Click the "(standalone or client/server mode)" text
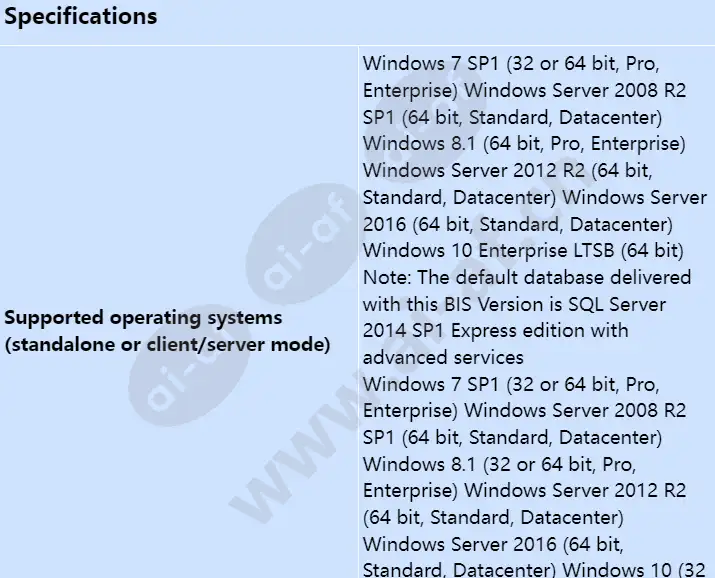 pyautogui.click(x=168, y=345)
